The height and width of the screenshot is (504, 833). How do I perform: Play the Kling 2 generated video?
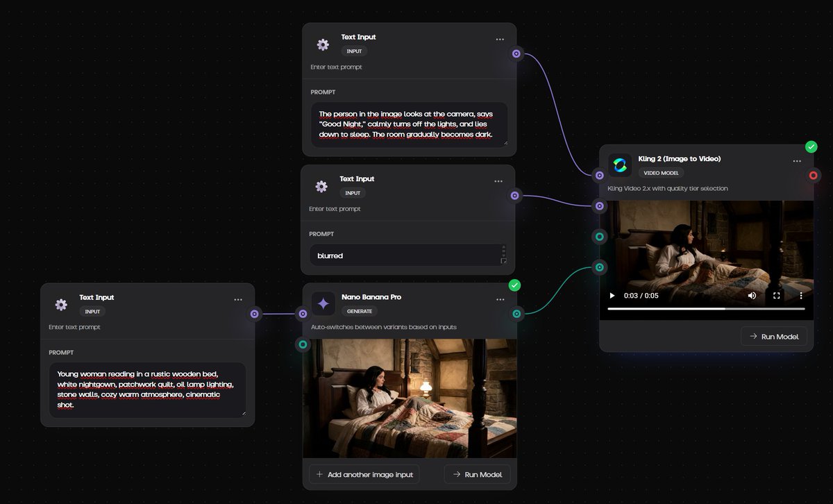pos(612,296)
